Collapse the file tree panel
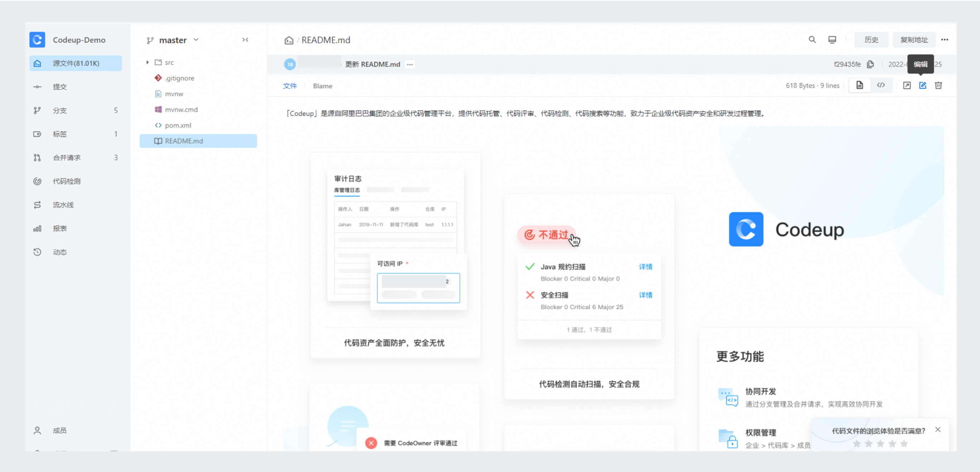The image size is (980, 472). (245, 39)
